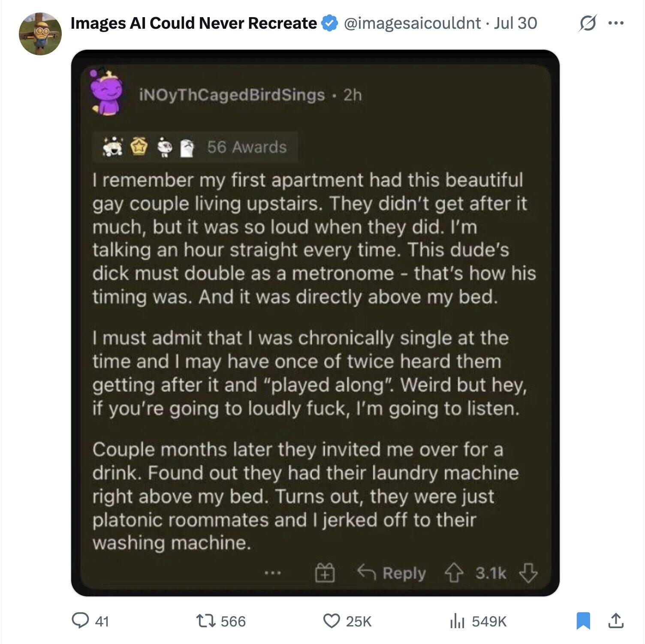Viewport: 645px width, 644px height.
Task: Open tweet view analytics icon
Action: [458, 620]
